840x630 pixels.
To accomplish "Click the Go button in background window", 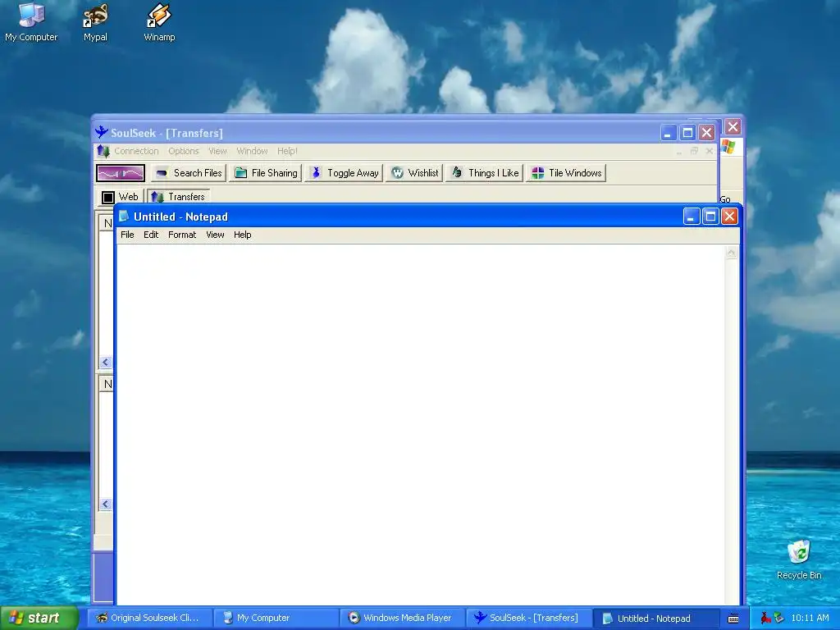I will 725,199.
